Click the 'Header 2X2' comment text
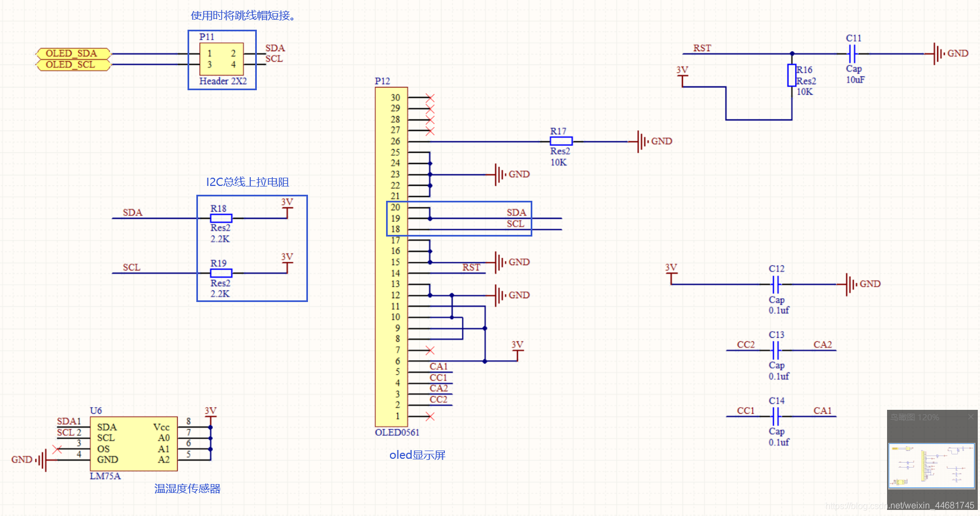 coord(223,81)
